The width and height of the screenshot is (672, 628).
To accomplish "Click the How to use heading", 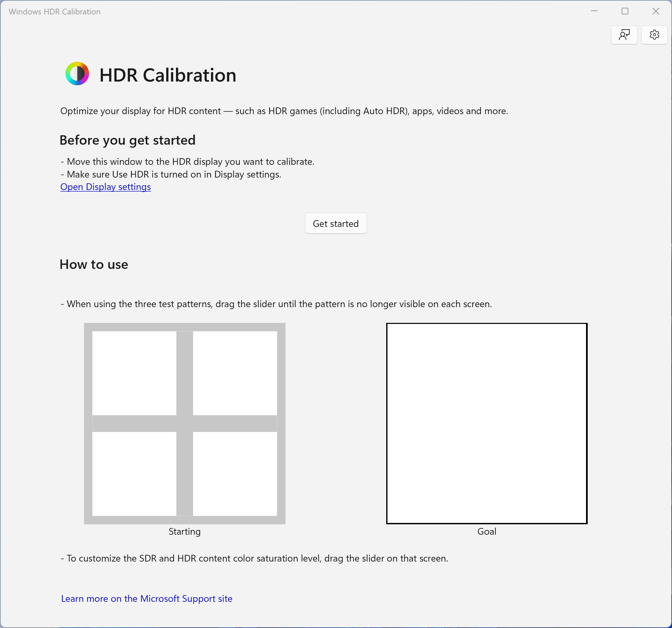I will 94,264.
